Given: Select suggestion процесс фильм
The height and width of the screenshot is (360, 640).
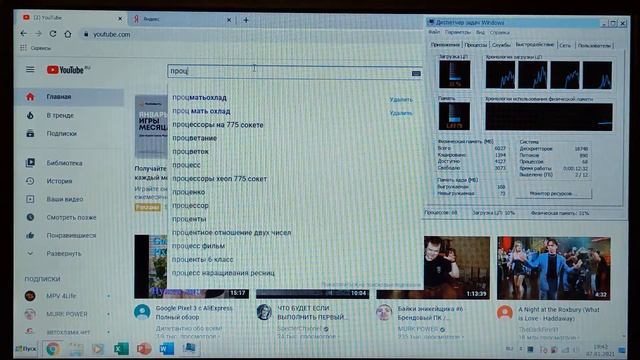Looking at the screenshot, I should click(198, 246).
